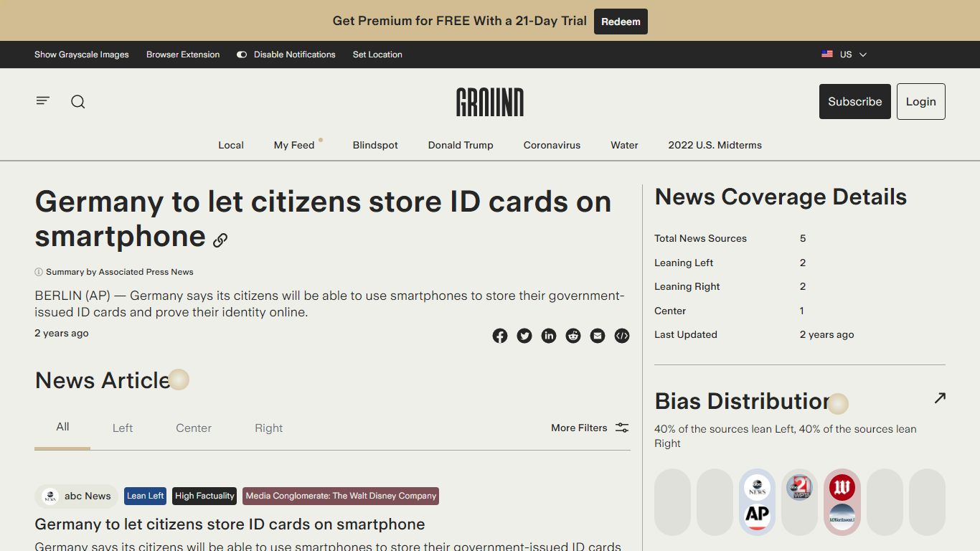Share story on Reddit
980x551 pixels.
(x=573, y=336)
